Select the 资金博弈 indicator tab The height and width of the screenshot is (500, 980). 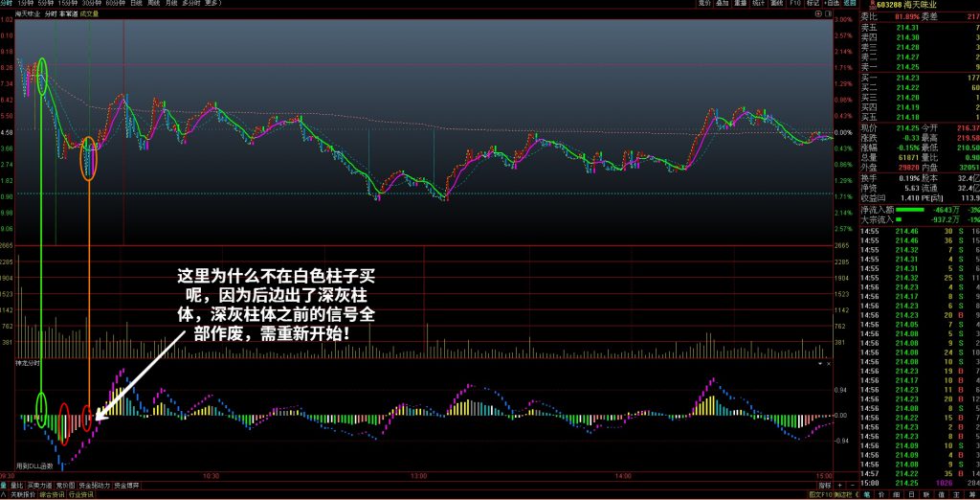tap(128, 486)
